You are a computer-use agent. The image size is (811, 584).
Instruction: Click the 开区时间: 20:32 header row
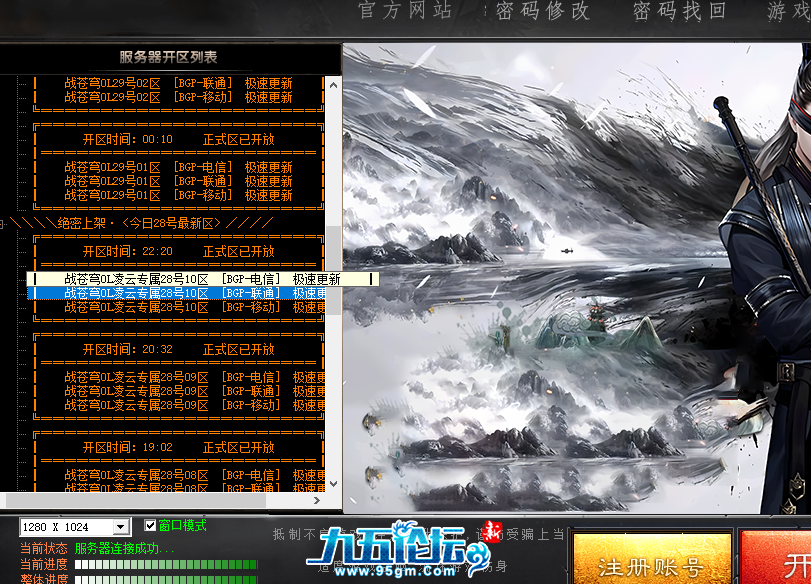(x=178, y=350)
